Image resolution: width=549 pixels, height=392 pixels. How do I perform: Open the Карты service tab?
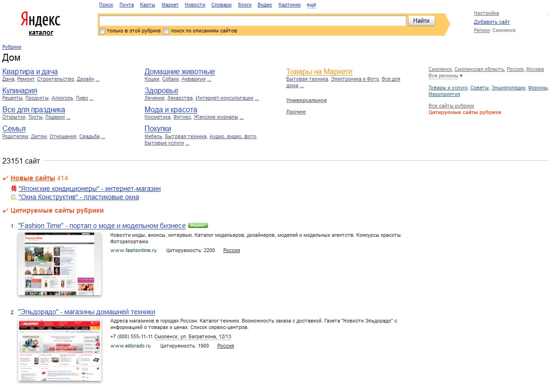147,5
